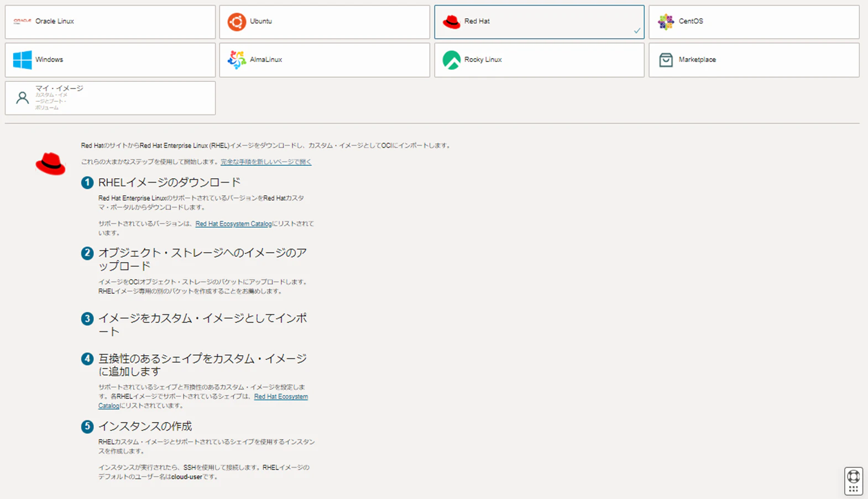Click the RHELイメージのダウンロード heading
This screenshot has width=868, height=499.
pos(169,183)
